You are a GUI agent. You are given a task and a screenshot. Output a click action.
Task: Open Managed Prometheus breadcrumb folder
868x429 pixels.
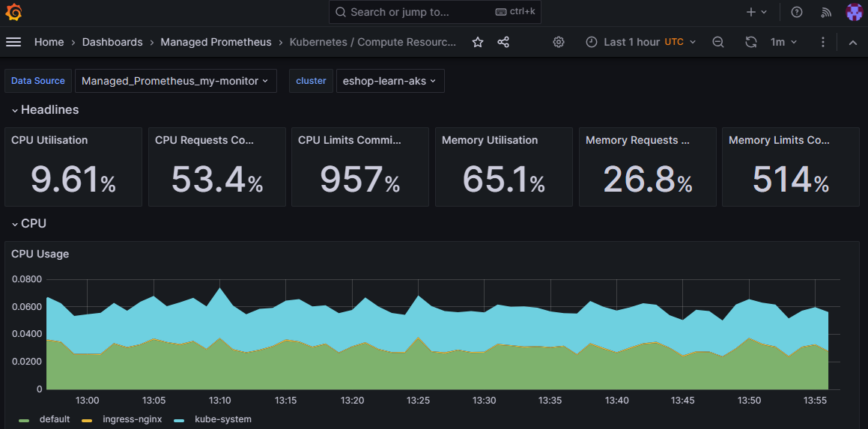pyautogui.click(x=216, y=42)
